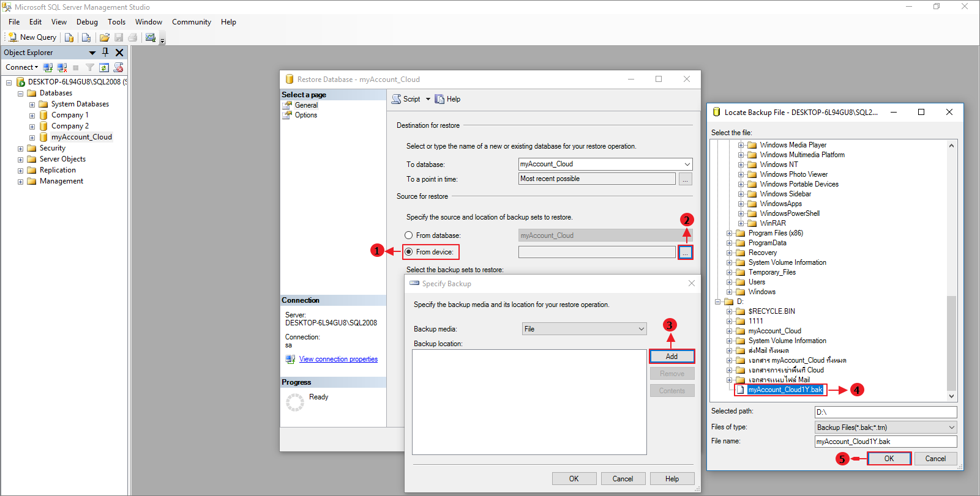Open a new Database Engine Query
This screenshot has height=496, width=980.
click(69, 37)
